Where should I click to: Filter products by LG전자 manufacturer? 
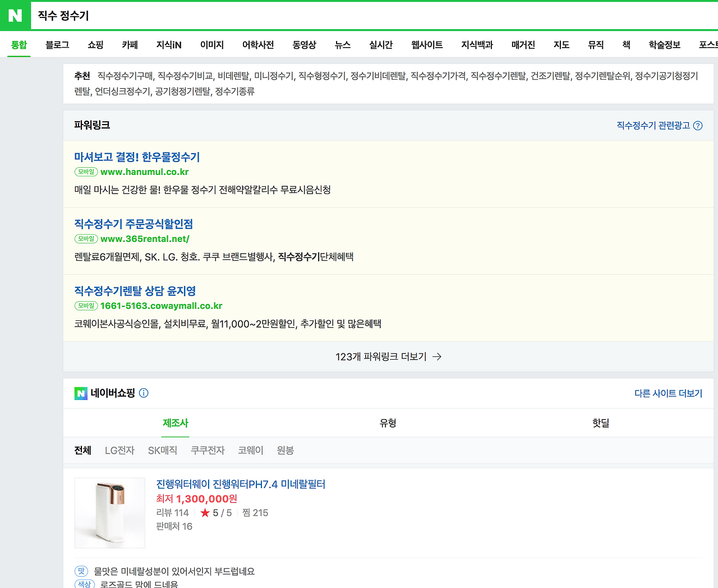tap(119, 451)
